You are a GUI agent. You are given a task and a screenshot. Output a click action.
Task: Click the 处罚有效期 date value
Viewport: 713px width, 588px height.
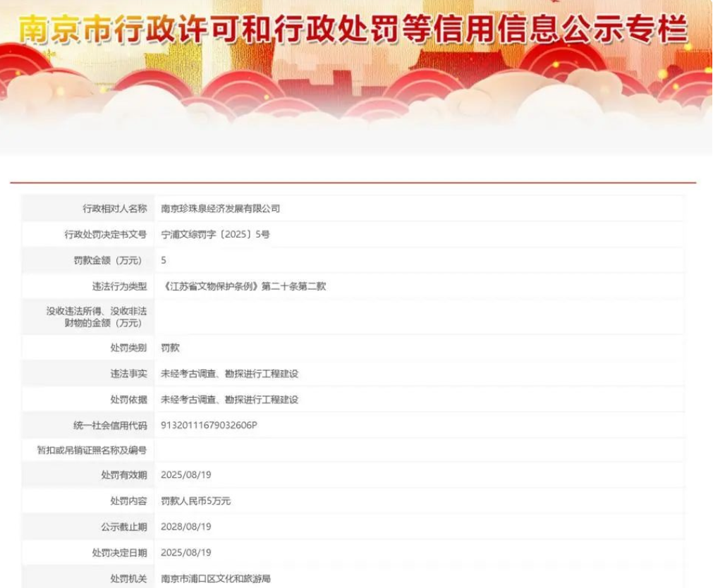(186, 475)
